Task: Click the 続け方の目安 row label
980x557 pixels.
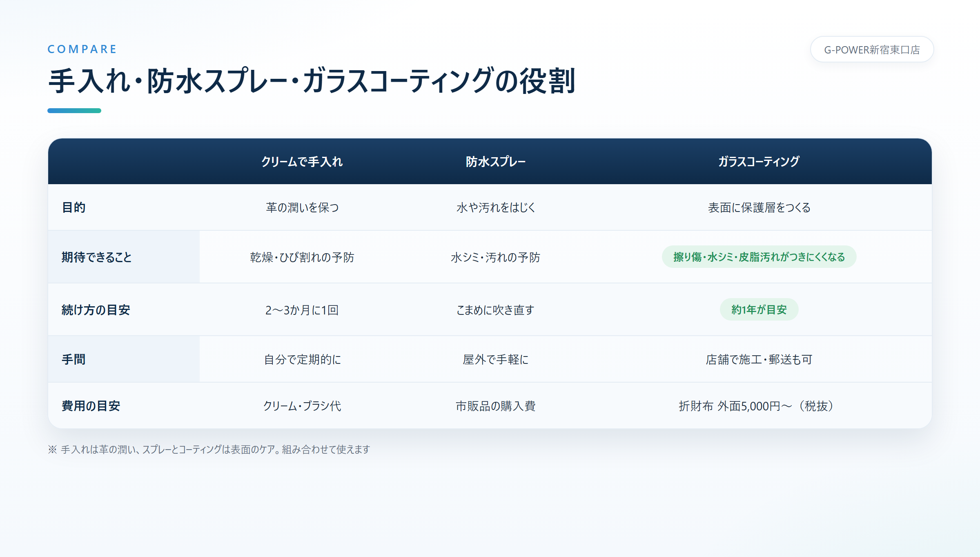Action: point(96,310)
